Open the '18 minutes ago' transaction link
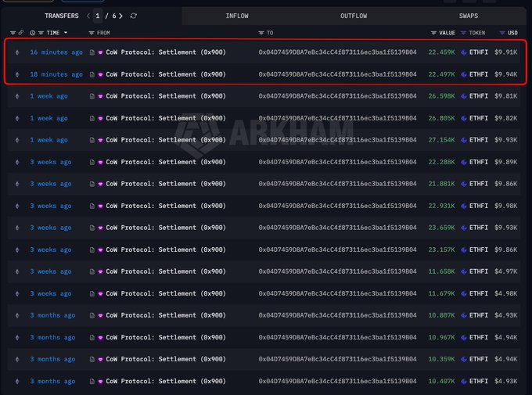Image resolution: width=532 pixels, height=395 pixels. 56,74
